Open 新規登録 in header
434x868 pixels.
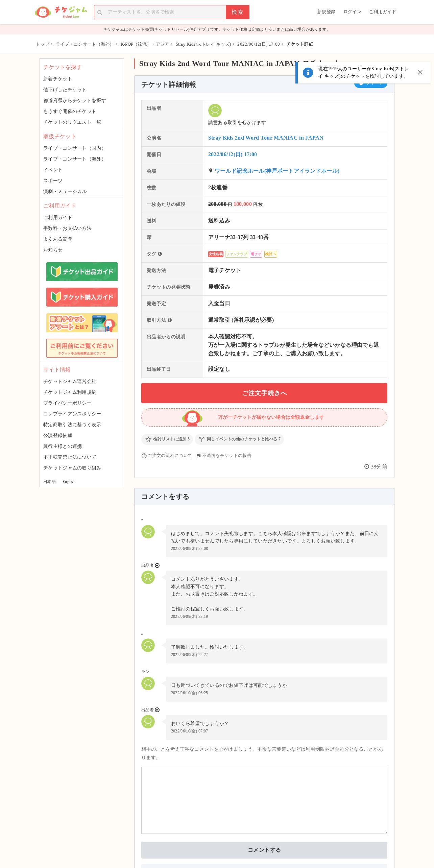pos(326,12)
